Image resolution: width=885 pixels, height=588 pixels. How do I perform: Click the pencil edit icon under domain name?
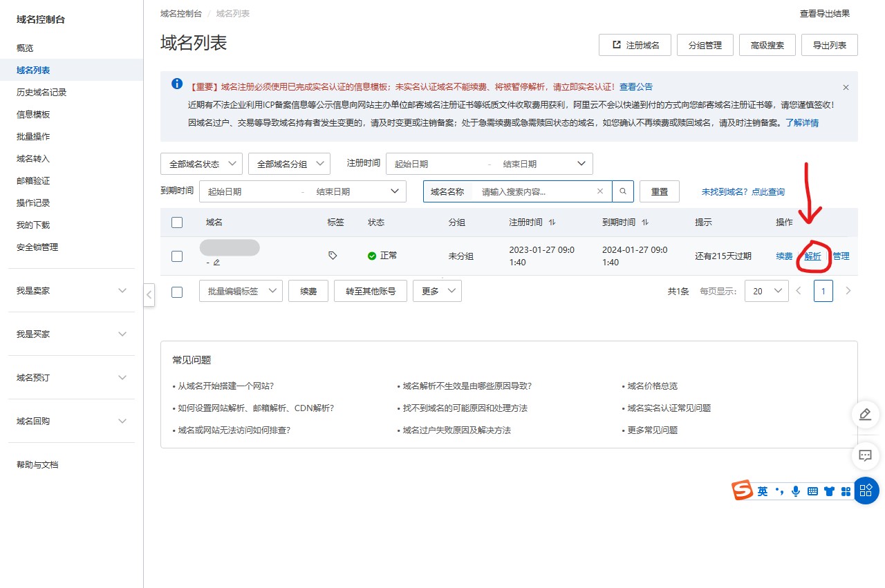(x=217, y=263)
